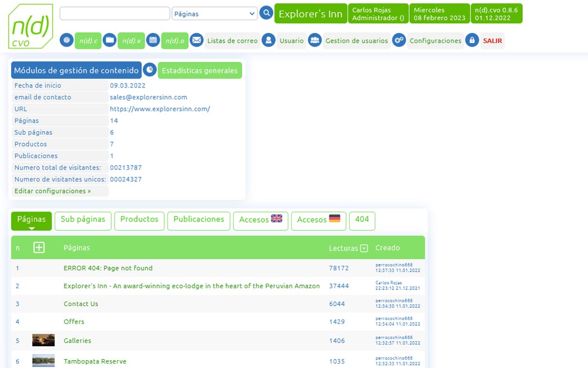Image resolution: width=588 pixels, height=368 pixels.
Task: Open the n(d).v module
Action: 131,41
